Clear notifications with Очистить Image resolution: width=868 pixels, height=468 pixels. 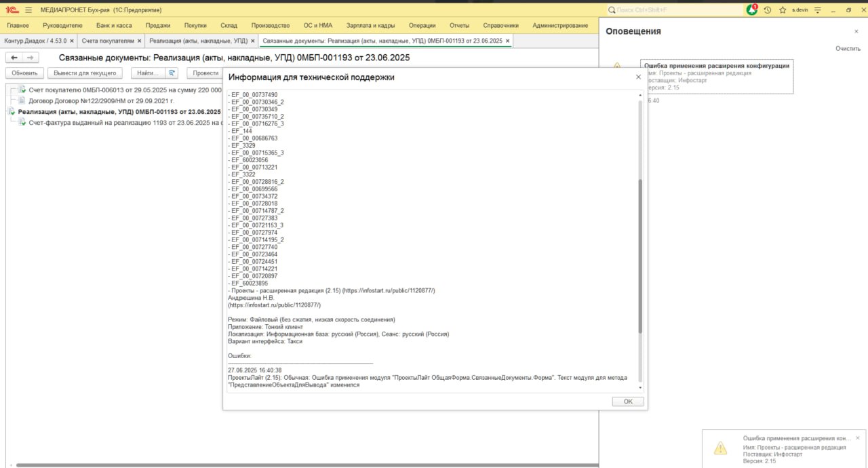[848, 49]
